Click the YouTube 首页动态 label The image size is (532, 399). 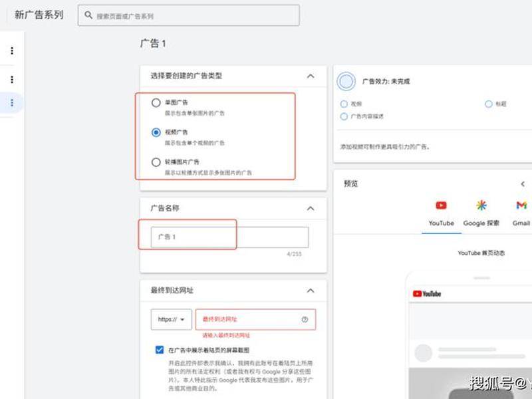481,253
